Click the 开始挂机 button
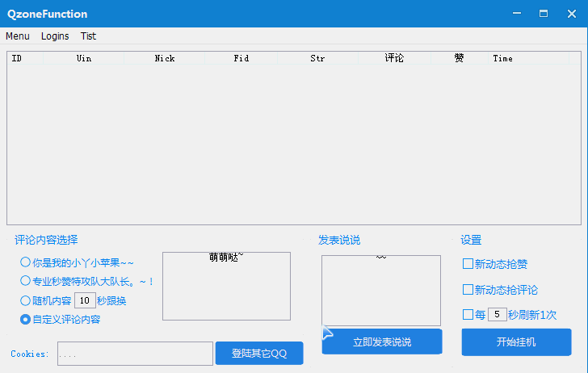Screen dimensions: 588x373 coord(516,342)
